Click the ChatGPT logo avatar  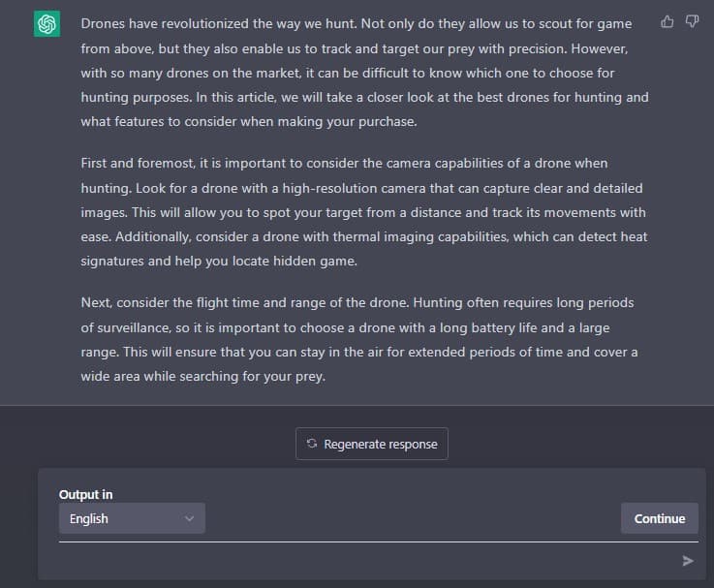[x=47, y=23]
